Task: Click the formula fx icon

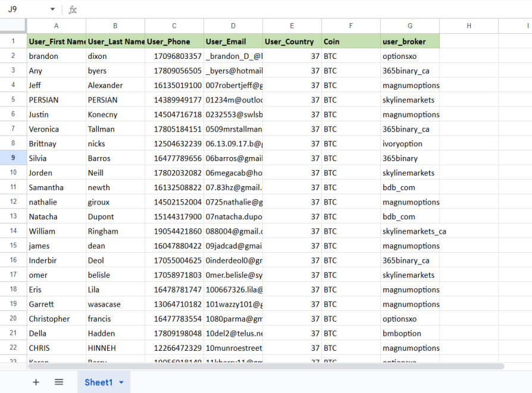Action: pos(73,10)
